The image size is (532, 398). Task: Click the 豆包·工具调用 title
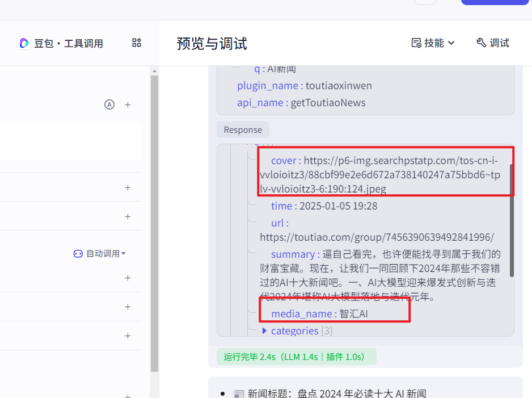click(x=69, y=44)
